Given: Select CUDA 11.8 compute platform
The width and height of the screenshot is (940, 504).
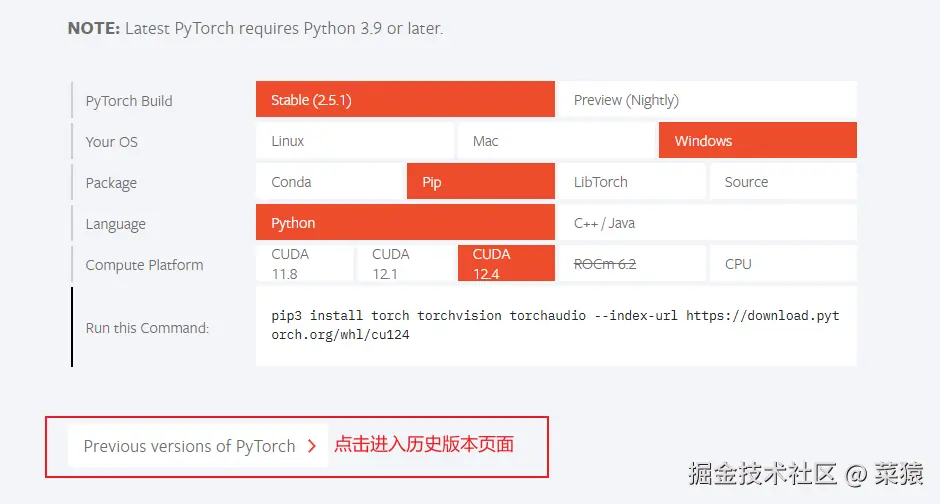Looking at the screenshot, I should pos(305,263).
